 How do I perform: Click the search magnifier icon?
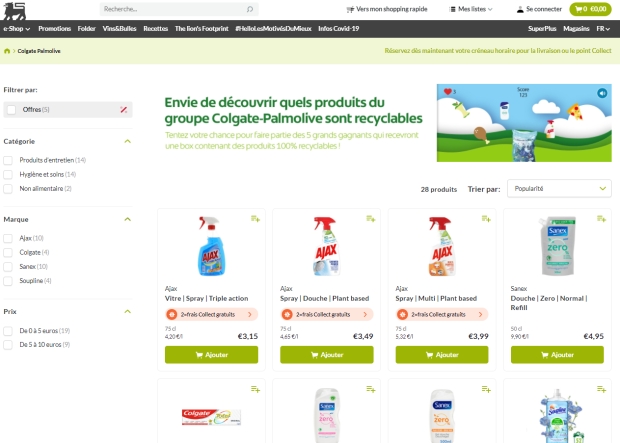(x=250, y=9)
